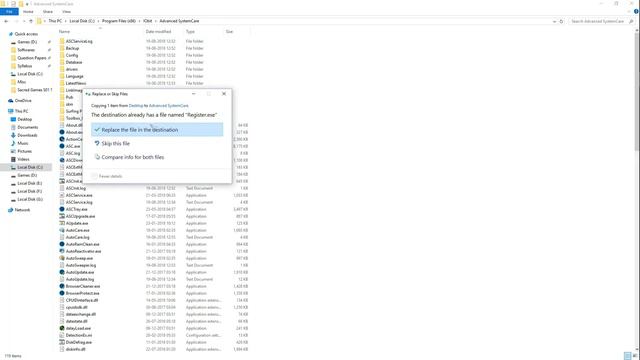Open the View ribbon tab
Screen dimensions: 640x360
(x=67, y=11)
